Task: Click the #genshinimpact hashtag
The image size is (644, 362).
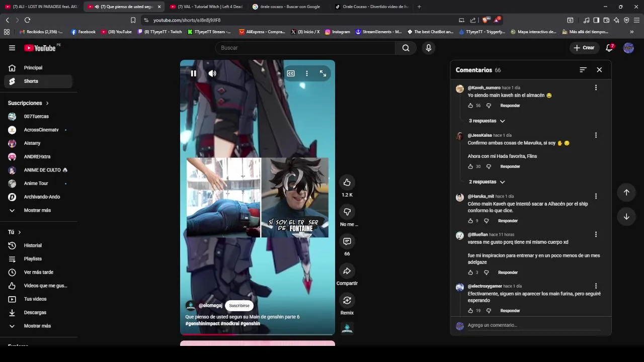Action: (x=202, y=324)
